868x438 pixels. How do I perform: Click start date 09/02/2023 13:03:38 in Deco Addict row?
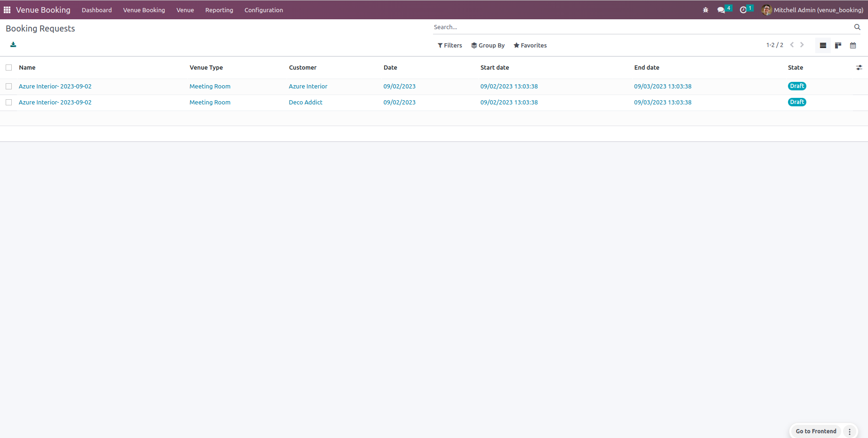509,103
